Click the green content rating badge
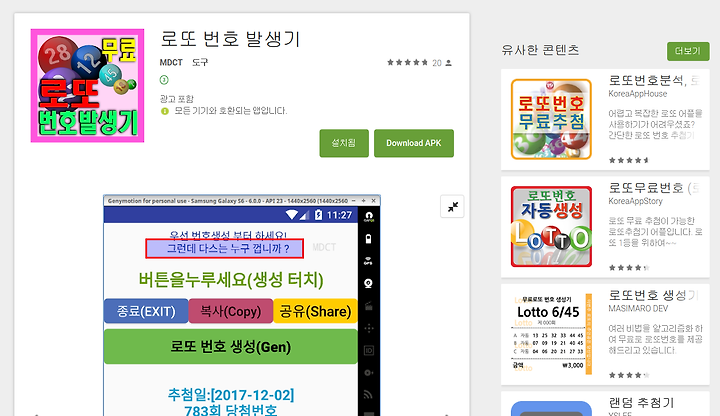Viewport: 720px width, 416px height. pos(164,80)
